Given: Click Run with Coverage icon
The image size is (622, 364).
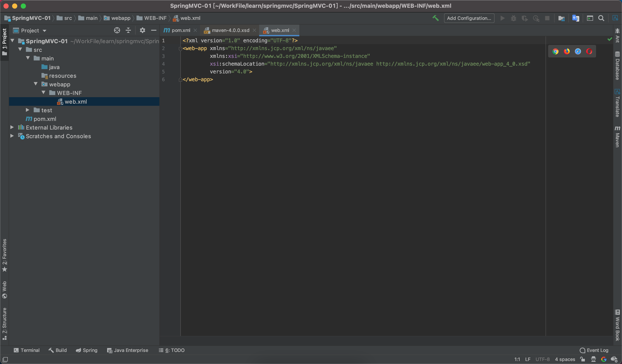Looking at the screenshot, I should (x=525, y=18).
